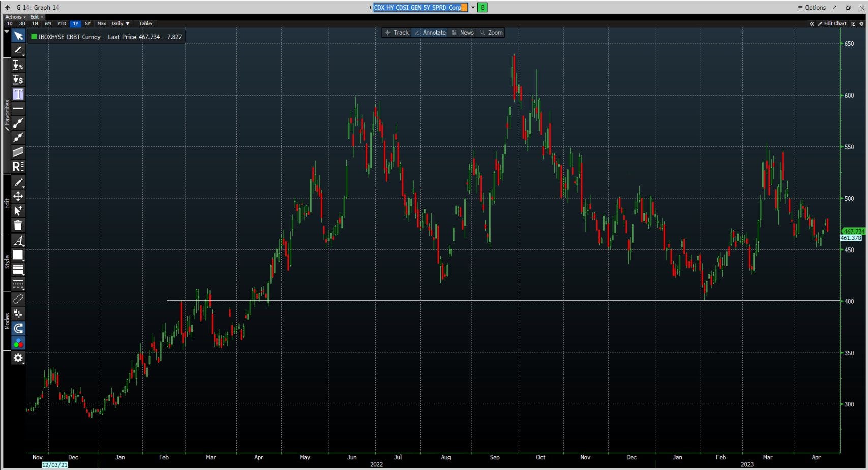Set range to 1M
Viewport: 868px width, 470px height.
pyautogui.click(x=35, y=24)
